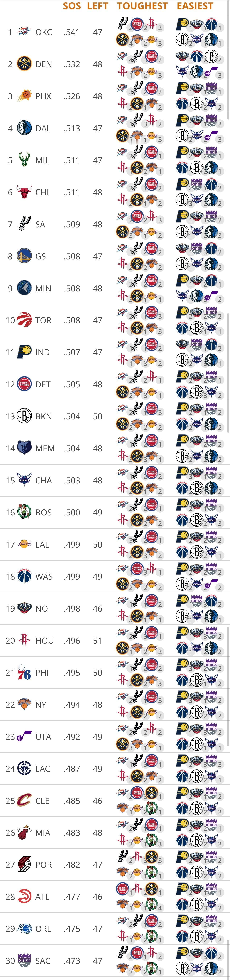Click the EASIEST column header
This screenshot has width=230, height=980.
pos(195,6)
